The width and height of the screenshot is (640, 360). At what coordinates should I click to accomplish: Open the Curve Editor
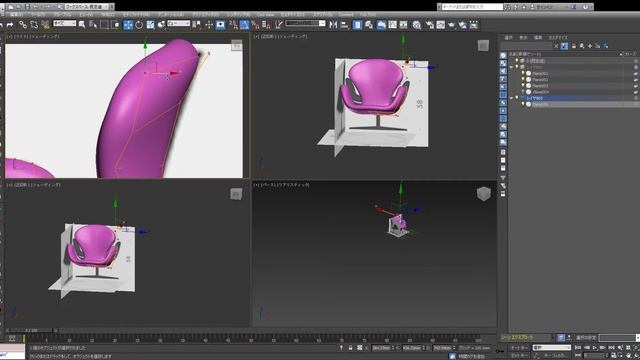pos(393,25)
